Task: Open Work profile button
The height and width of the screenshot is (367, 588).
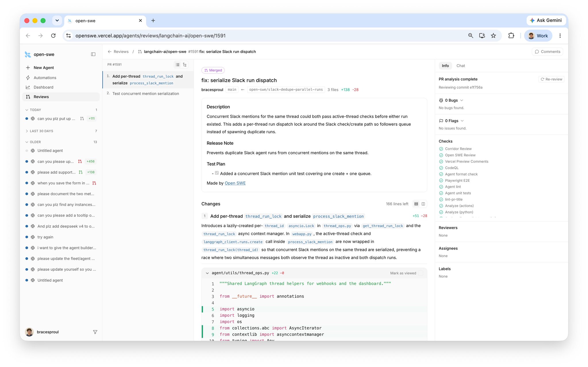Action: click(x=538, y=36)
